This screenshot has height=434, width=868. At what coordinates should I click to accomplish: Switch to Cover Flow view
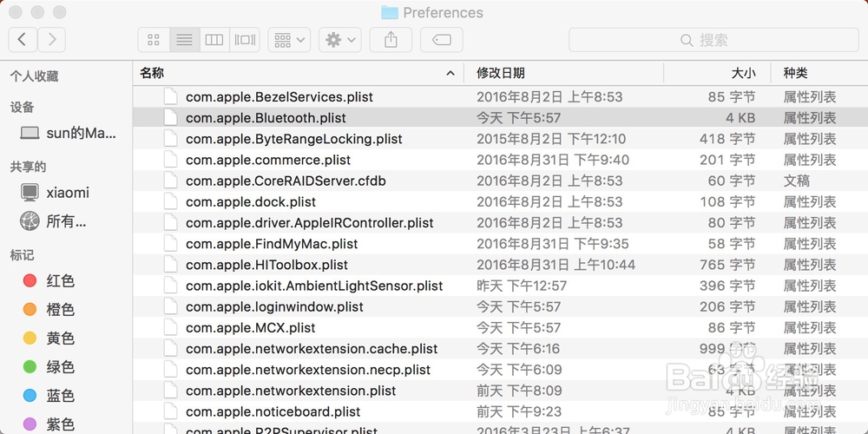(x=245, y=40)
